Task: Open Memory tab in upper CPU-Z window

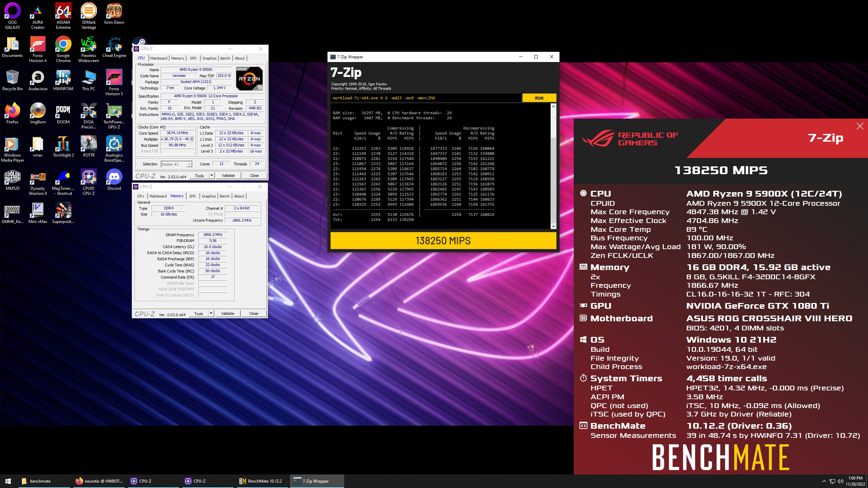Action: coord(178,58)
